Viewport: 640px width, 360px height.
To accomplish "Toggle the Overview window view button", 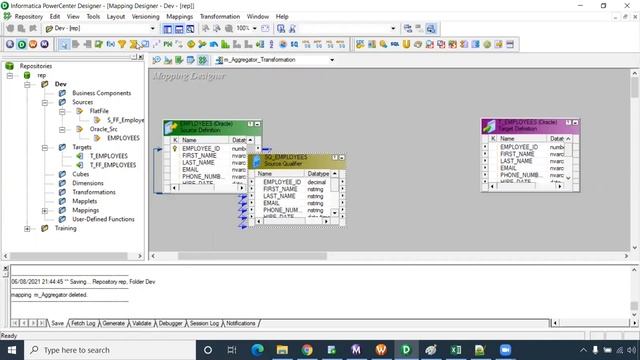I will click(190, 29).
